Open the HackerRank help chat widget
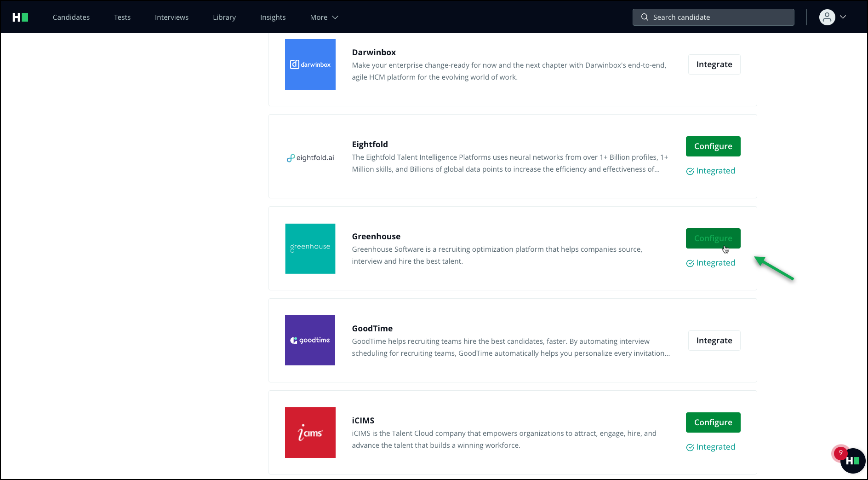Image resolution: width=868 pixels, height=480 pixels. [x=853, y=461]
